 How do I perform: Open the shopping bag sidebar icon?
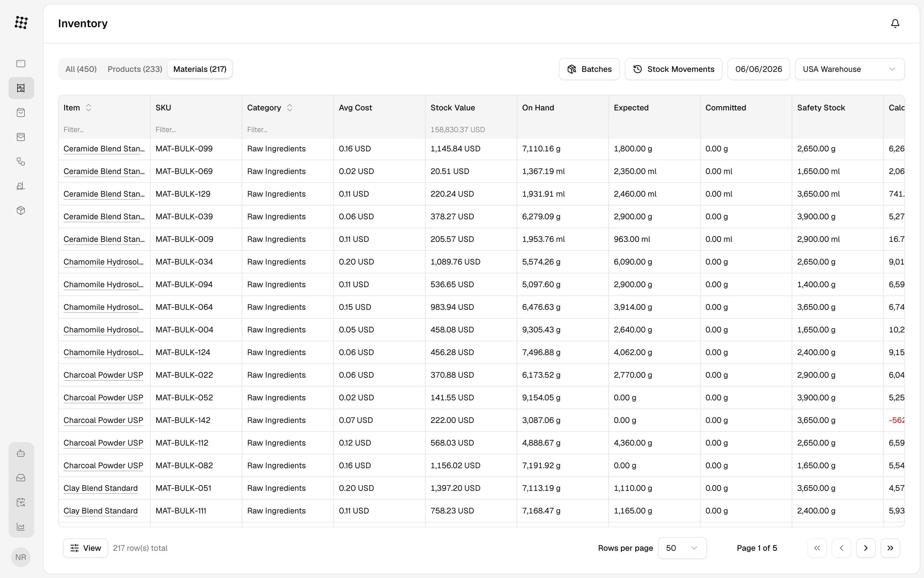coord(21,113)
